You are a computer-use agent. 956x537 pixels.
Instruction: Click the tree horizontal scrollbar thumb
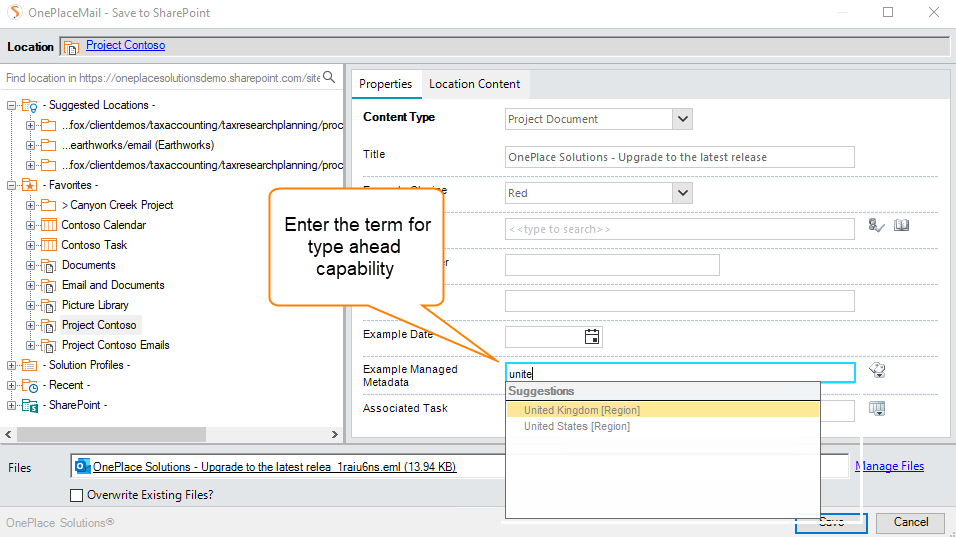click(x=112, y=435)
